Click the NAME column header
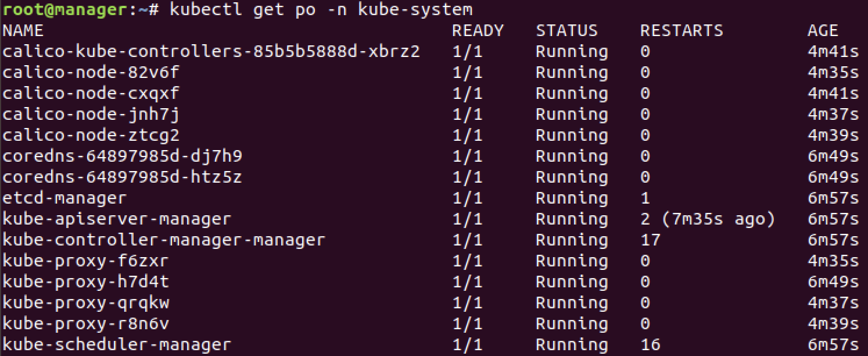 click(23, 30)
